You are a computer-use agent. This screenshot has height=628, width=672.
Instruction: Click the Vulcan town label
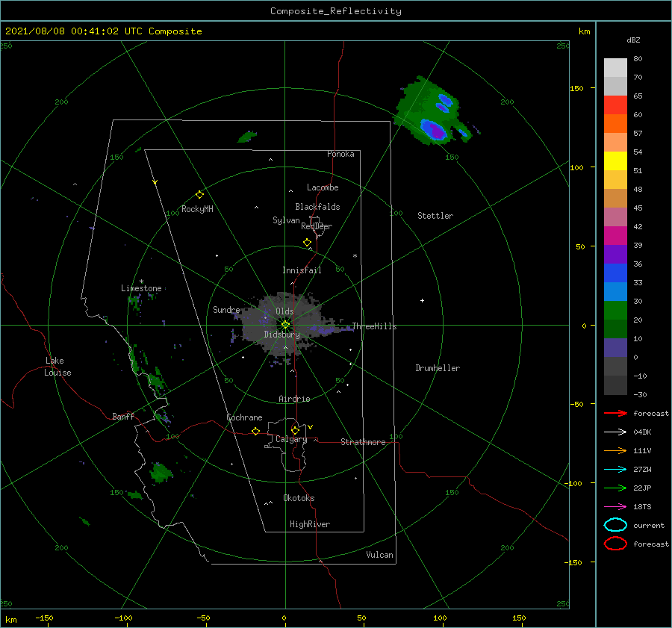click(379, 555)
